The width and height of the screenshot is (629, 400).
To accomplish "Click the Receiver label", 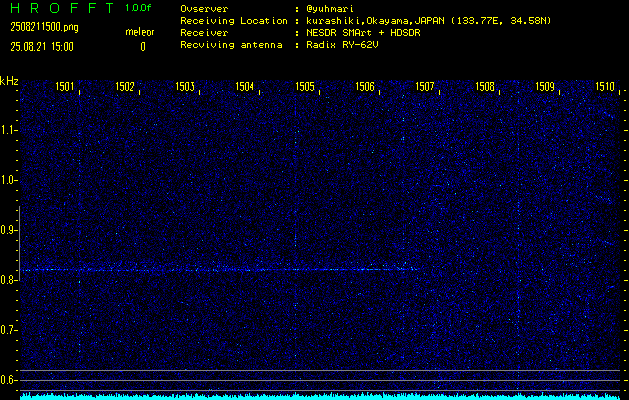I will (204, 33).
